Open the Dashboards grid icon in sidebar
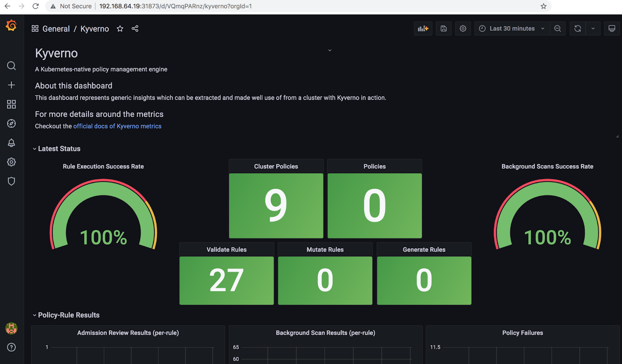622x364 pixels. click(11, 104)
